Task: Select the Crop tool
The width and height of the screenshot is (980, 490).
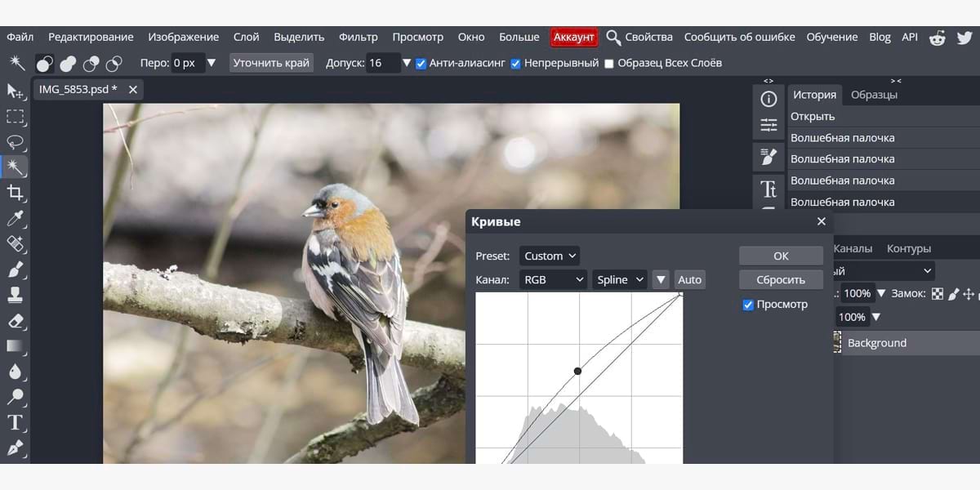Action: 15,193
